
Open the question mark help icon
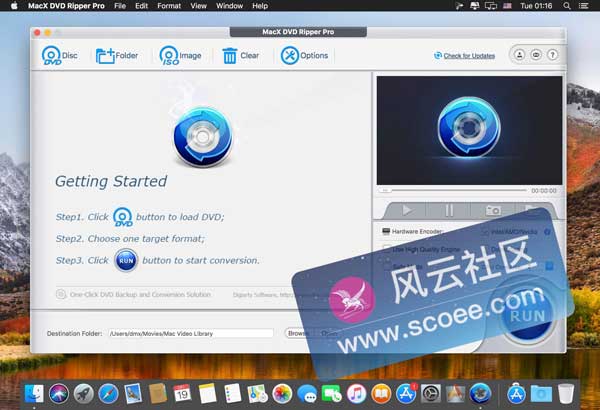point(552,55)
